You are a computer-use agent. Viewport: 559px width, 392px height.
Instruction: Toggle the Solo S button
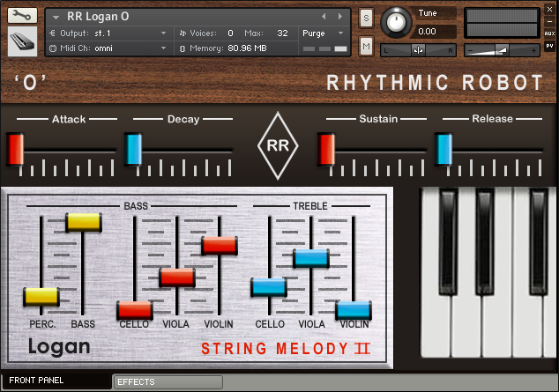point(366,18)
